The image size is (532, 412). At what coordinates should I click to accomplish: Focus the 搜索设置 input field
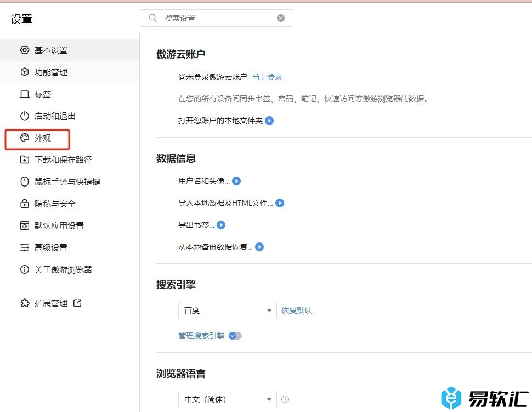click(217, 18)
